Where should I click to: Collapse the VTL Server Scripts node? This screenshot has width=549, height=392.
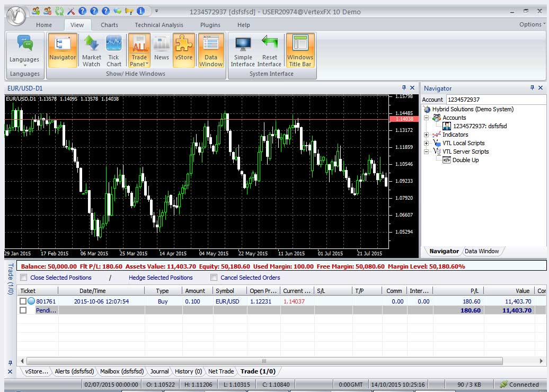[x=427, y=152]
